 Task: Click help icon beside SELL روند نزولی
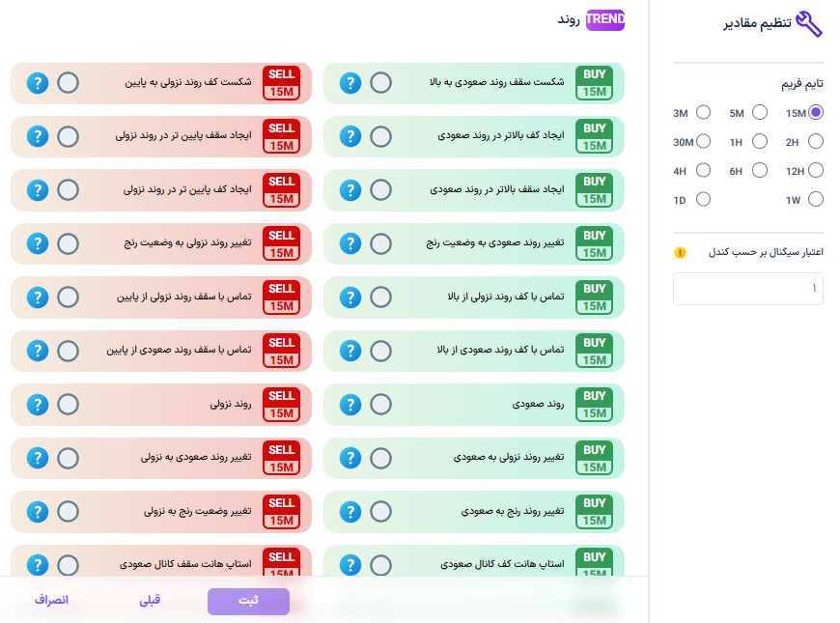(38, 405)
